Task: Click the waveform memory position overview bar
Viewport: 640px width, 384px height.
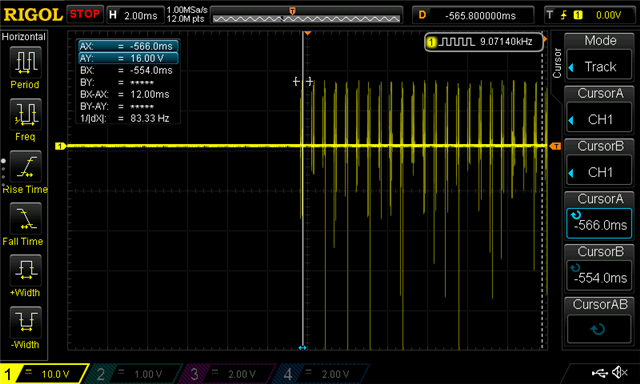Action: pos(306,15)
